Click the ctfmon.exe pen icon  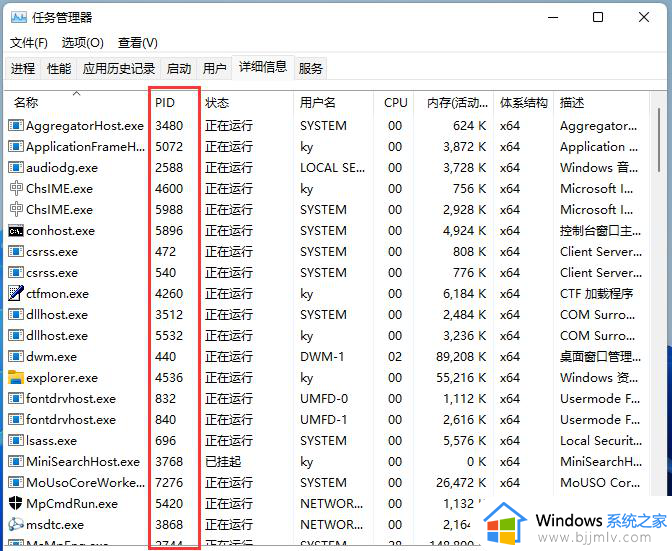click(16, 293)
